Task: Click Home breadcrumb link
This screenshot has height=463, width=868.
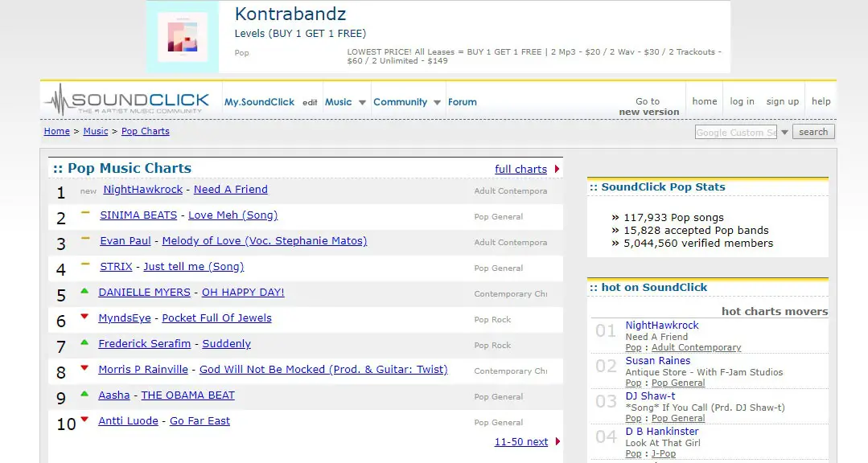Action: (57, 131)
